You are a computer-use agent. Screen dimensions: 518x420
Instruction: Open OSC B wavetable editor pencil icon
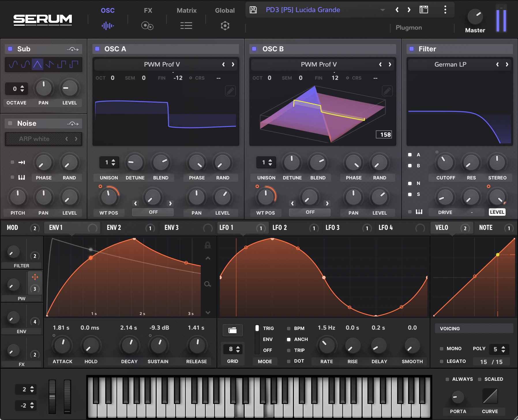[x=387, y=91]
